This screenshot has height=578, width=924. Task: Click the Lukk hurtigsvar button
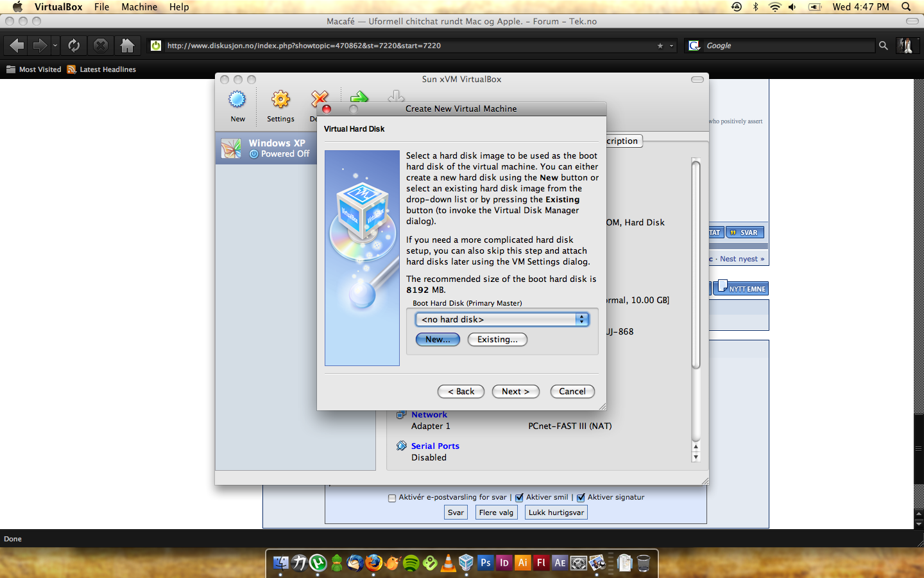click(x=556, y=512)
